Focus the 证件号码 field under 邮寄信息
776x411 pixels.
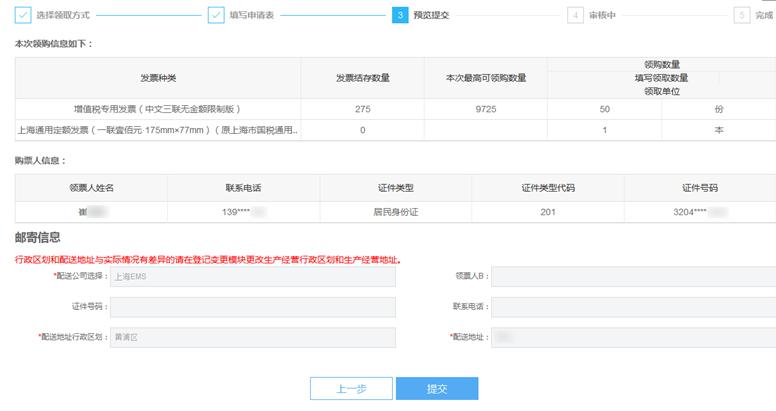[252, 307]
